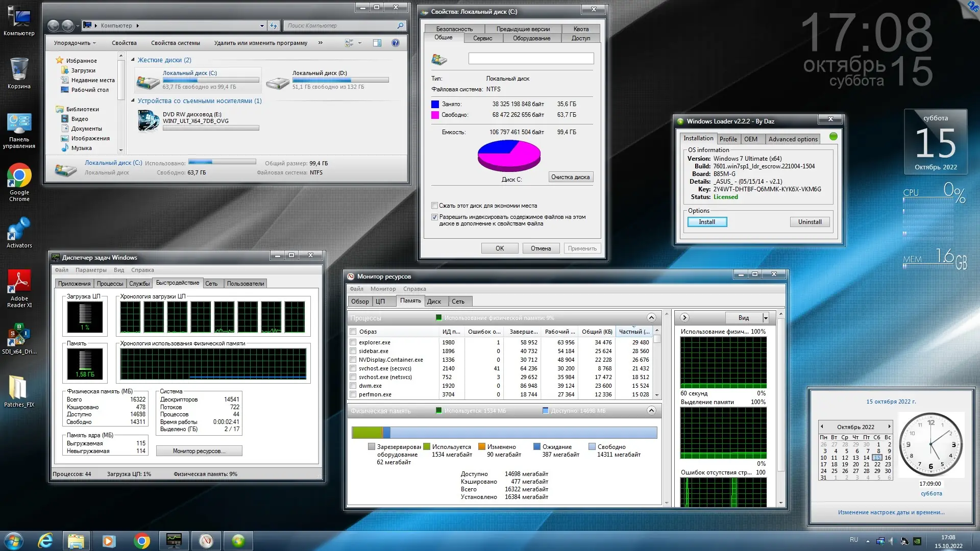This screenshot has width=980, height=551.
Task: Open the Вид dropdown arrow in Resource Monitor
Action: click(x=766, y=318)
